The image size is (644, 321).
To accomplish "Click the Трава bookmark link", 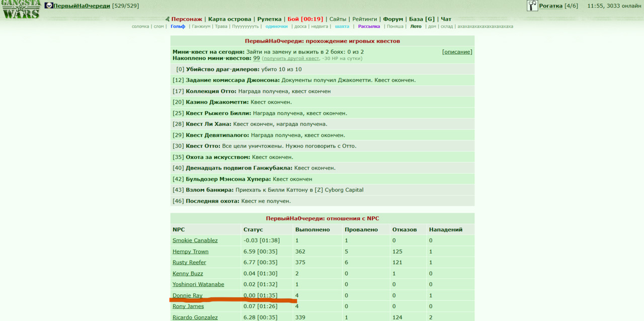I will (221, 26).
